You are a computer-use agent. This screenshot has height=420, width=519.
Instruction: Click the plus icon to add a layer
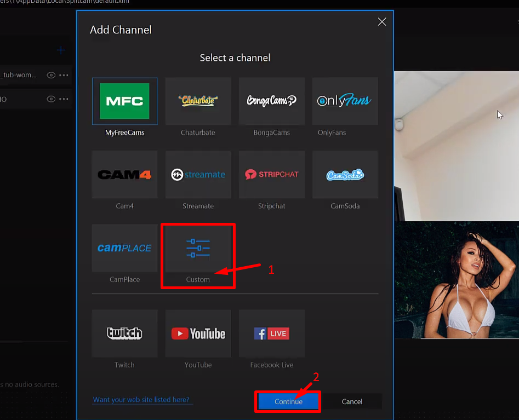(x=61, y=50)
